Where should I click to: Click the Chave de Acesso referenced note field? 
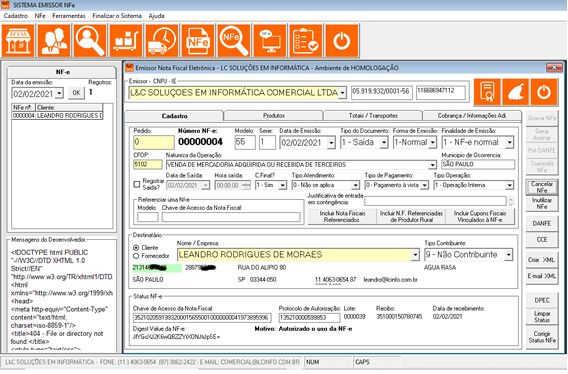[231, 217]
